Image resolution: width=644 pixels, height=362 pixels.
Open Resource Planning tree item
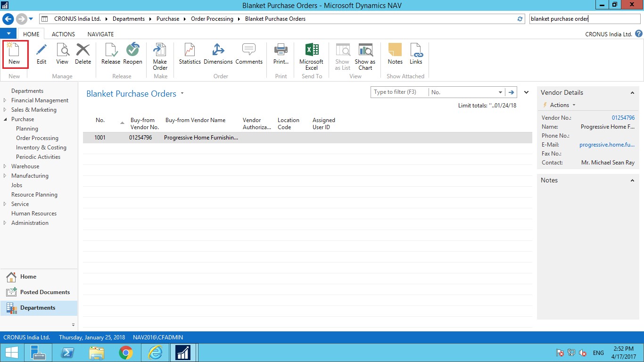pos(34,195)
